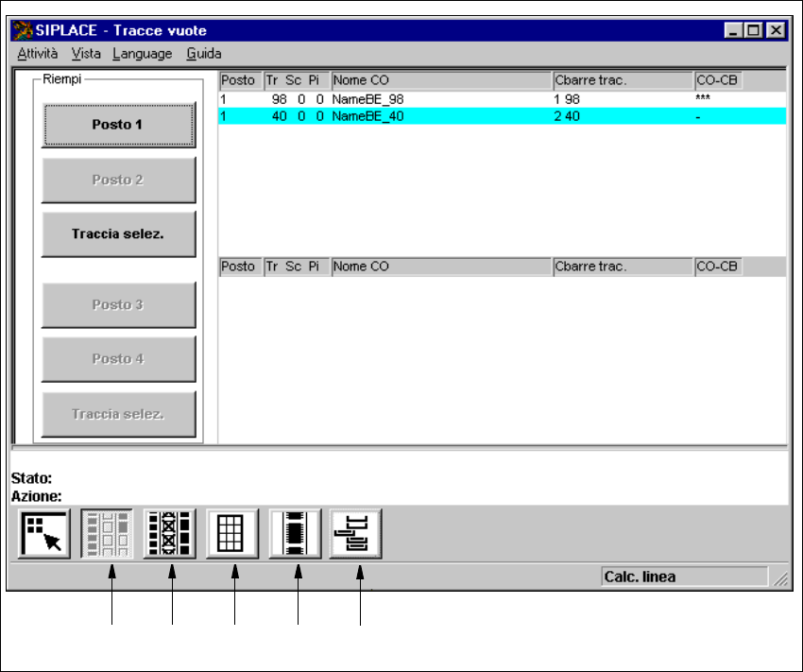The image size is (803, 672).
Task: Click the line hierarchy structure icon
Action: point(355,533)
